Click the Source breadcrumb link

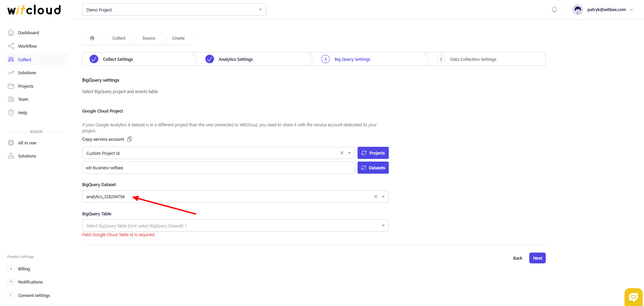pos(149,38)
